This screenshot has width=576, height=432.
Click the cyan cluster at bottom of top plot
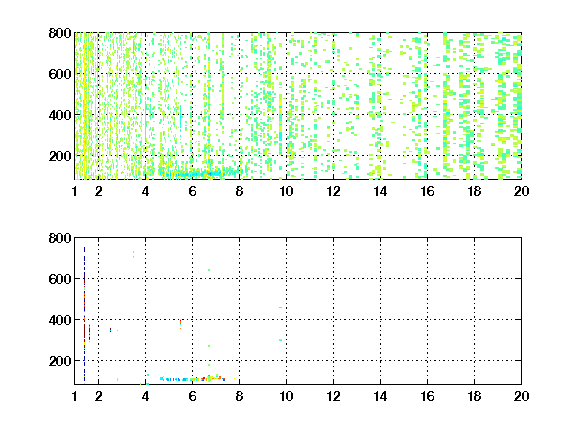pos(198,173)
